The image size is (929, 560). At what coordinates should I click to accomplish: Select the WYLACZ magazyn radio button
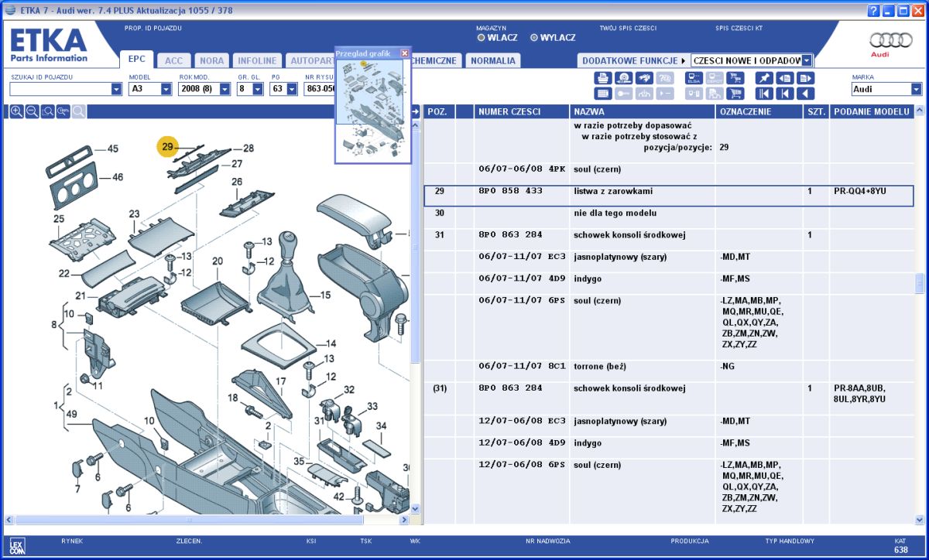point(534,37)
